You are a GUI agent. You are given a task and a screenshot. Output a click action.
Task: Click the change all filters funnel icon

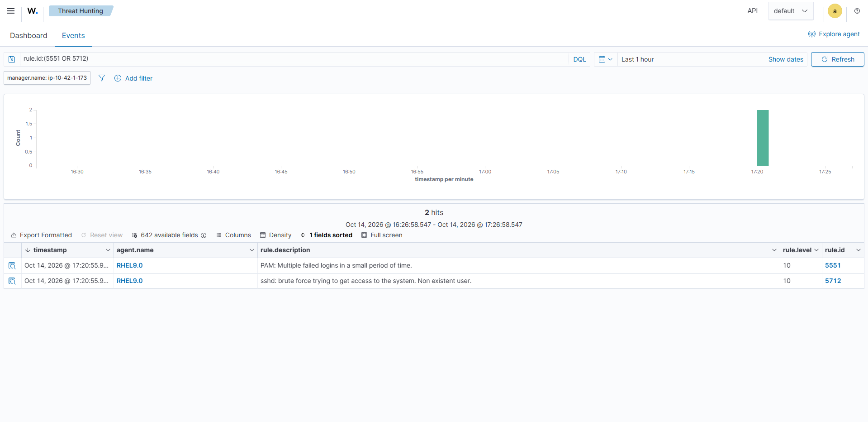tap(102, 78)
